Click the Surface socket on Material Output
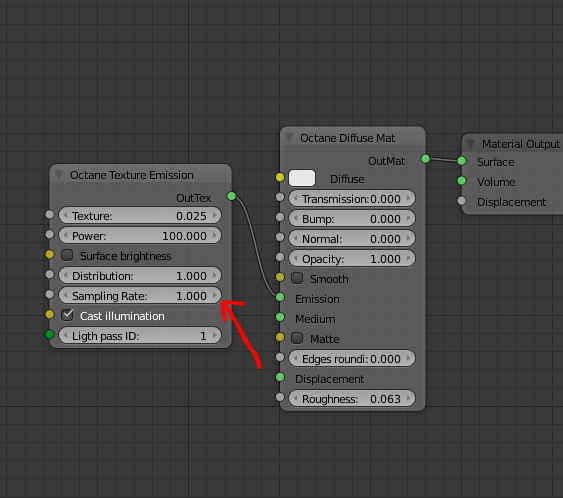The image size is (563, 498). 462,161
